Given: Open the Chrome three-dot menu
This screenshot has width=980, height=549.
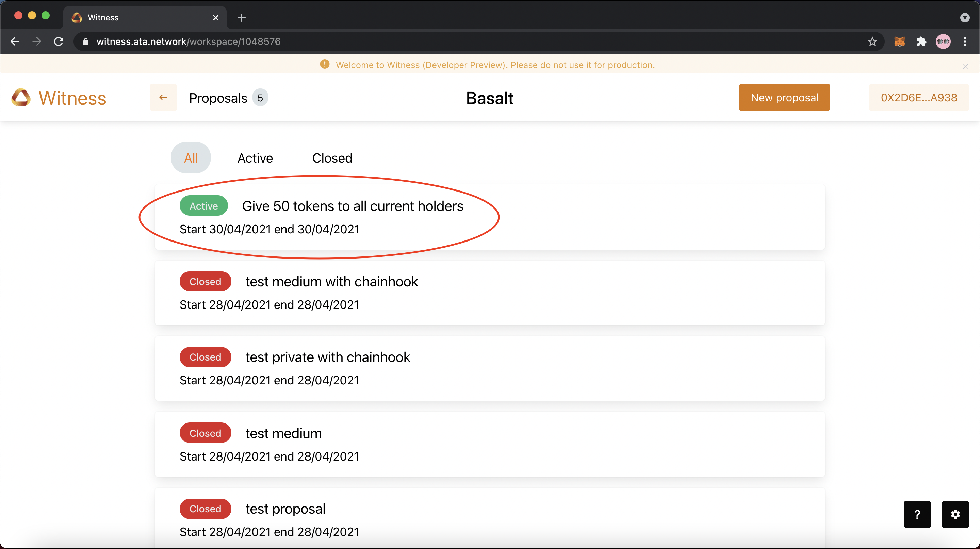Looking at the screenshot, I should (x=965, y=41).
